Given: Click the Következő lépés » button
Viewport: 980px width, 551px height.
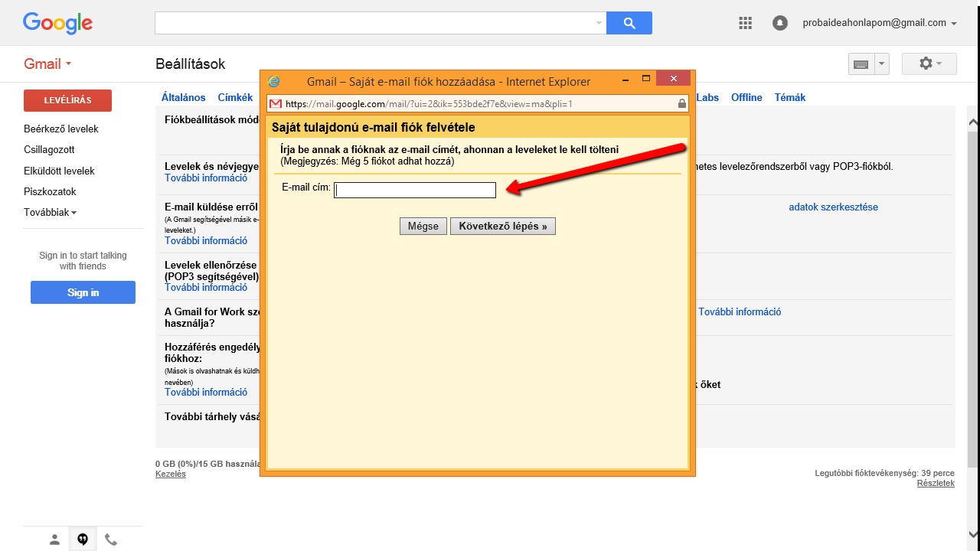Looking at the screenshot, I should coord(503,226).
